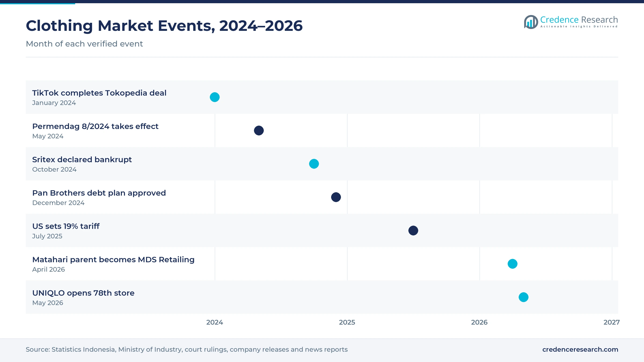Click the 2027 axis label
Screen dimensions: 644x362
[x=612, y=322]
